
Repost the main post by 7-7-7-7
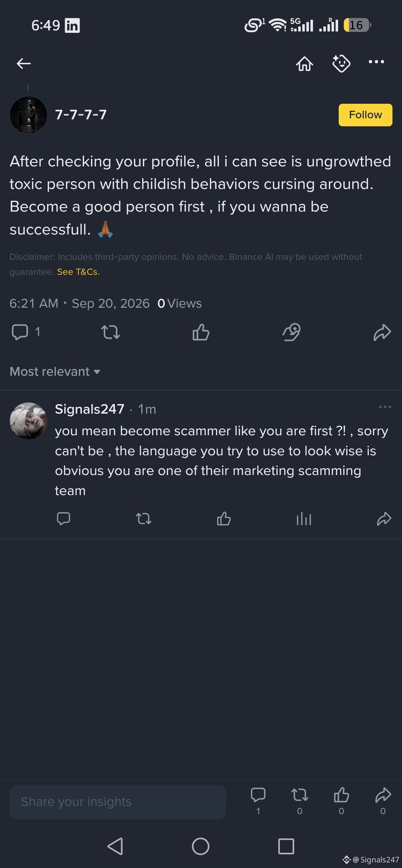(110, 332)
